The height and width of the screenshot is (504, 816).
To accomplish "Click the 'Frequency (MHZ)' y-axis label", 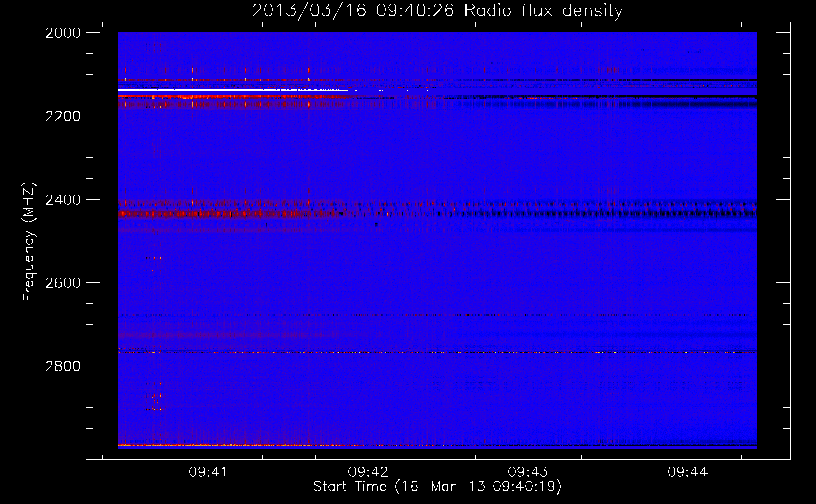I will (29, 242).
